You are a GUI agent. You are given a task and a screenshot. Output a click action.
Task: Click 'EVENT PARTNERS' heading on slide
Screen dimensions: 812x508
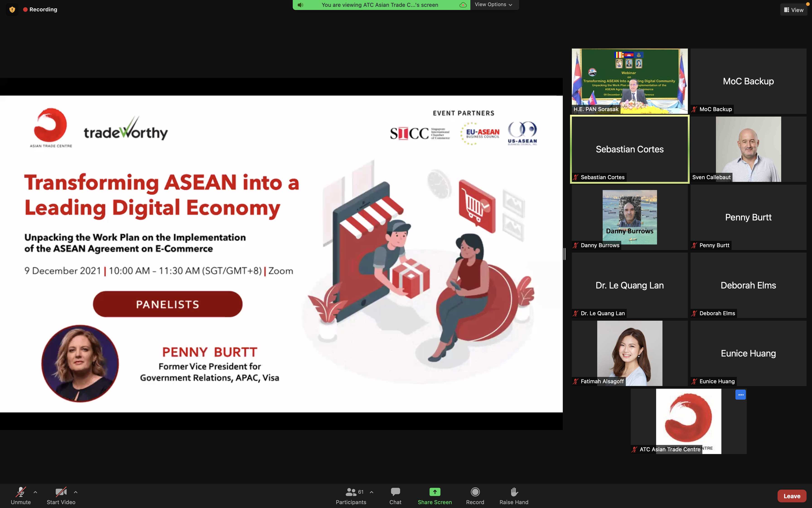coord(464,113)
